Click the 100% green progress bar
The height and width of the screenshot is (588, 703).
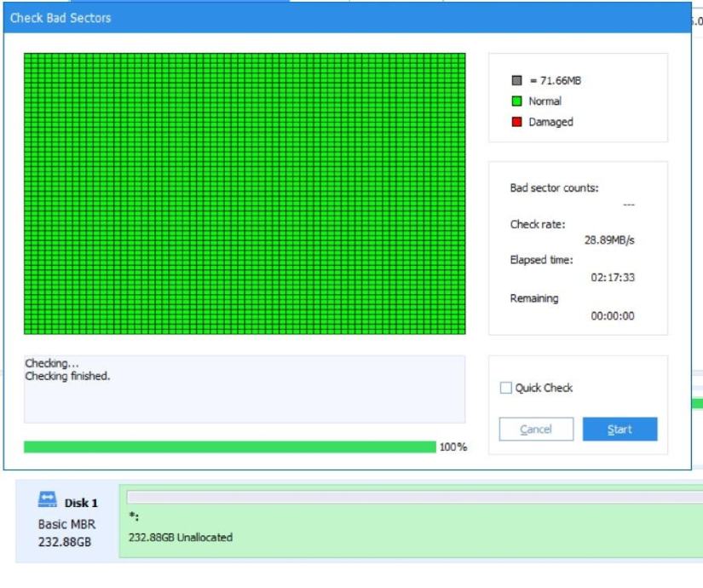click(229, 447)
